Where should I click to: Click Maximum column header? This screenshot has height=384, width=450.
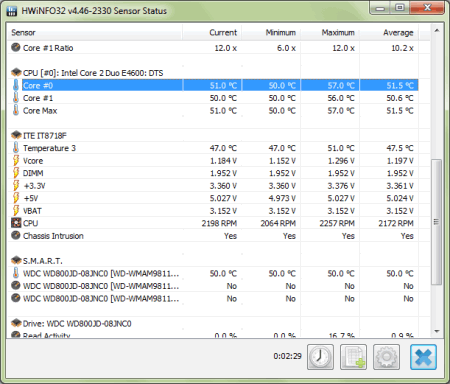[x=330, y=32]
